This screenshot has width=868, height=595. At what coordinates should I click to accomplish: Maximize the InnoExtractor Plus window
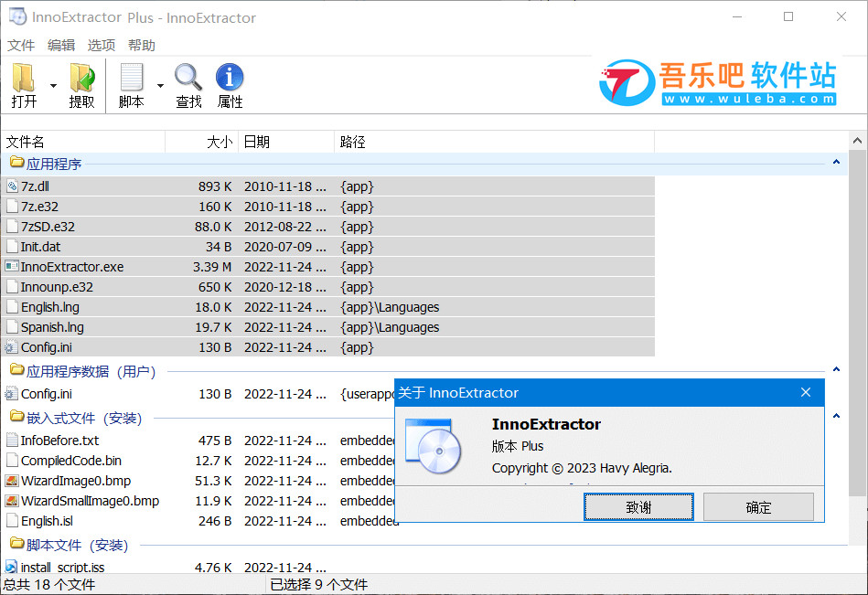point(788,16)
